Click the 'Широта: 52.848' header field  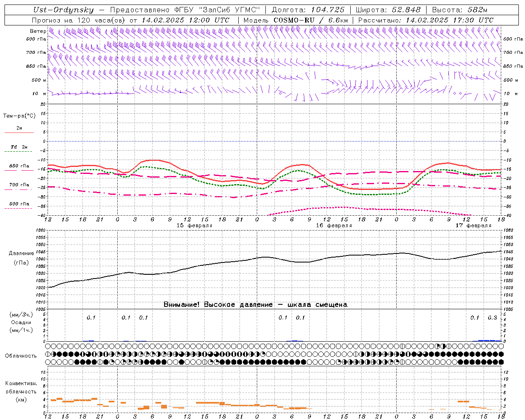(388, 10)
